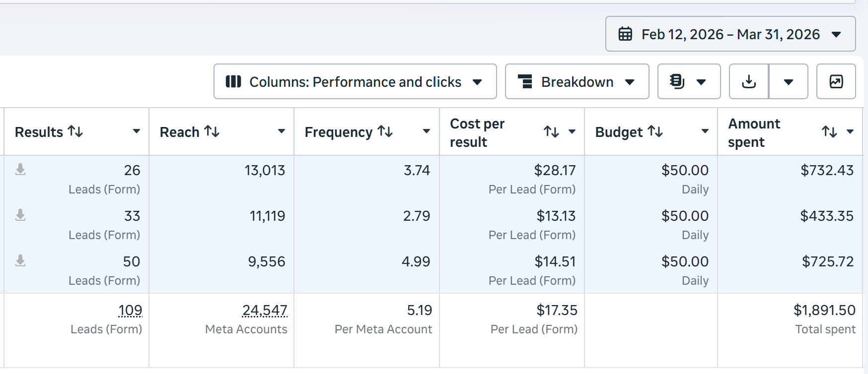Image resolution: width=868 pixels, height=374 pixels.
Task: Click the total reach value 24,547
Action: [x=265, y=311]
